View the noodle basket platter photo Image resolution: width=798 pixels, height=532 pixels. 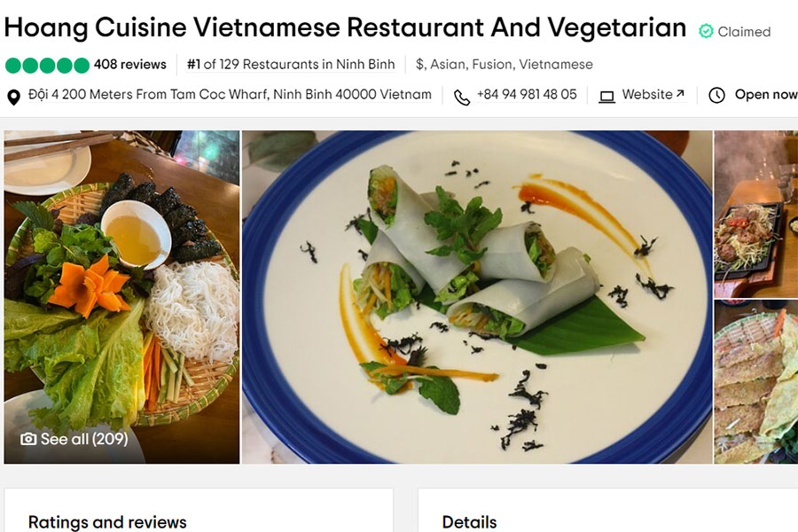click(x=121, y=297)
